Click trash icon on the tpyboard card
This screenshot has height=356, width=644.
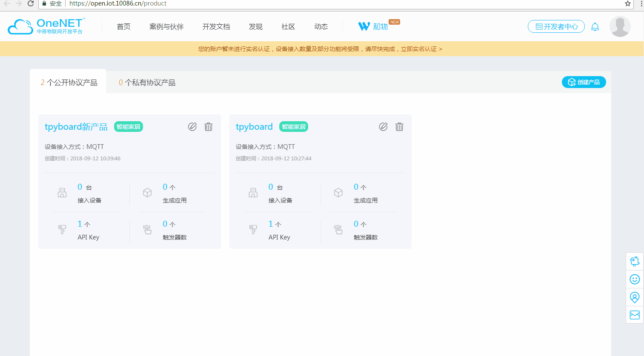tap(399, 127)
